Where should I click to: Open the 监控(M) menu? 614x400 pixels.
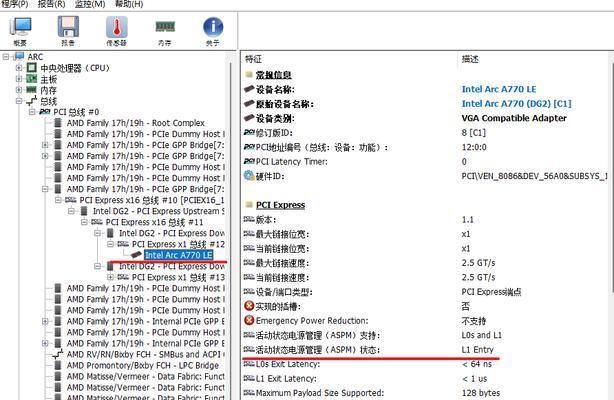(90, 4)
